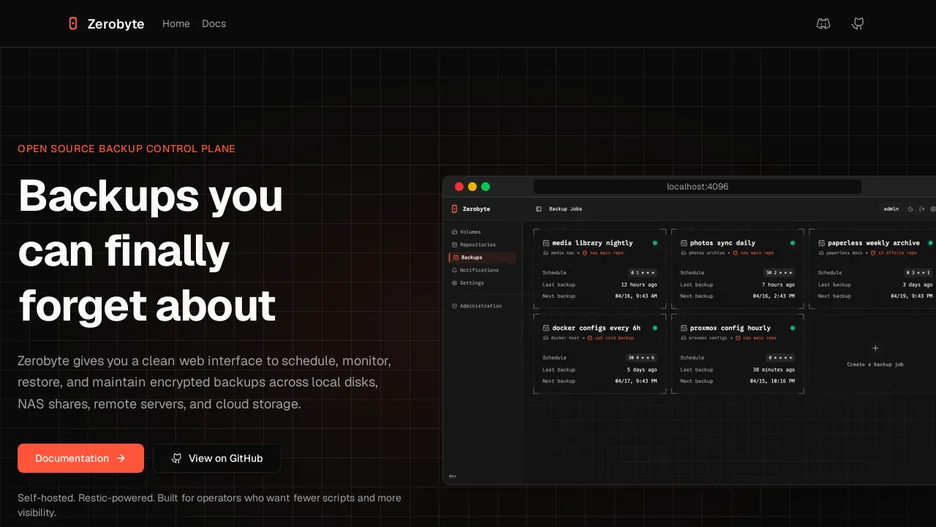Viewport: 936px width, 527px height.
Task: Click the Zerobyte logo inside the app preview
Action: pyautogui.click(x=470, y=209)
